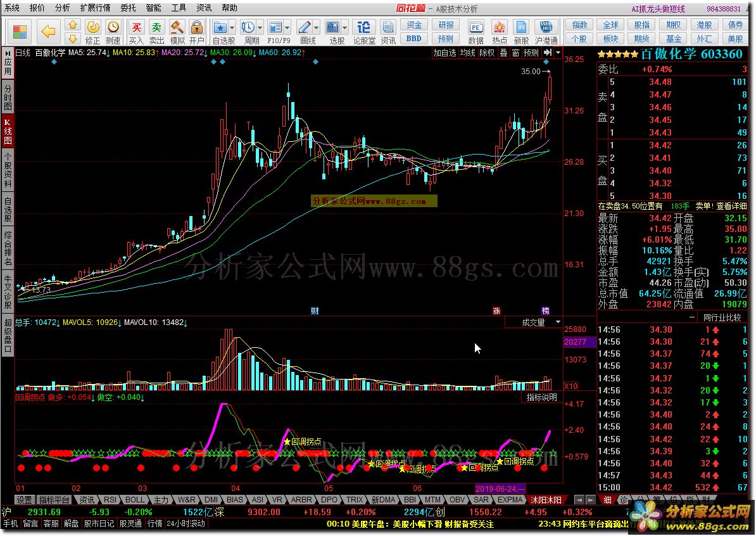Toggle the 细 detail tick view tab
The width and height of the screenshot is (756, 536).
tap(607, 500)
